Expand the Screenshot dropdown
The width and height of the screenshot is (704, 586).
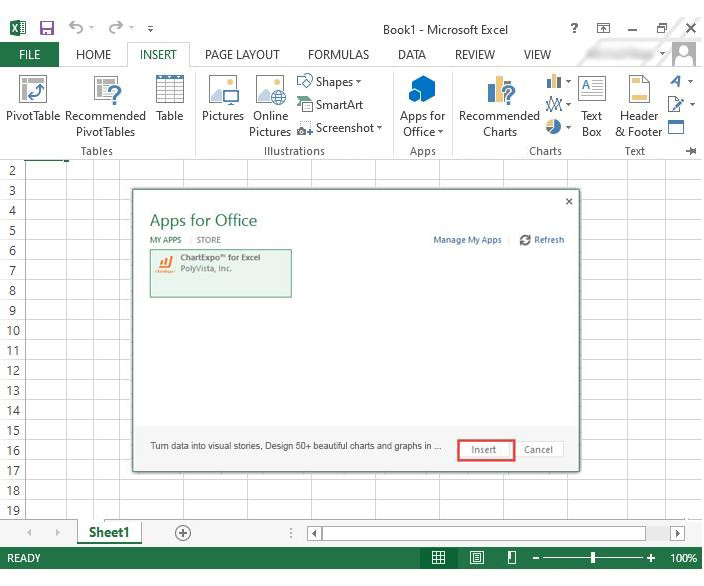click(x=380, y=128)
